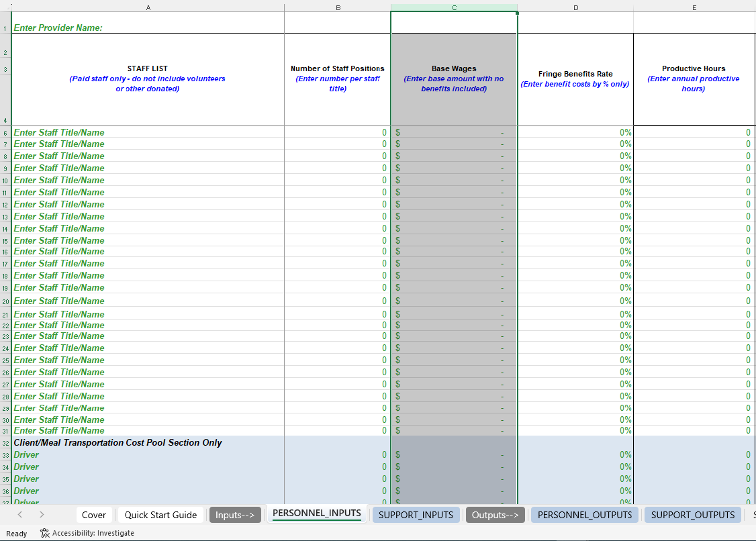Image resolution: width=756 pixels, height=541 pixels.
Task: Select the Base Wages header cell
Action: [454, 79]
